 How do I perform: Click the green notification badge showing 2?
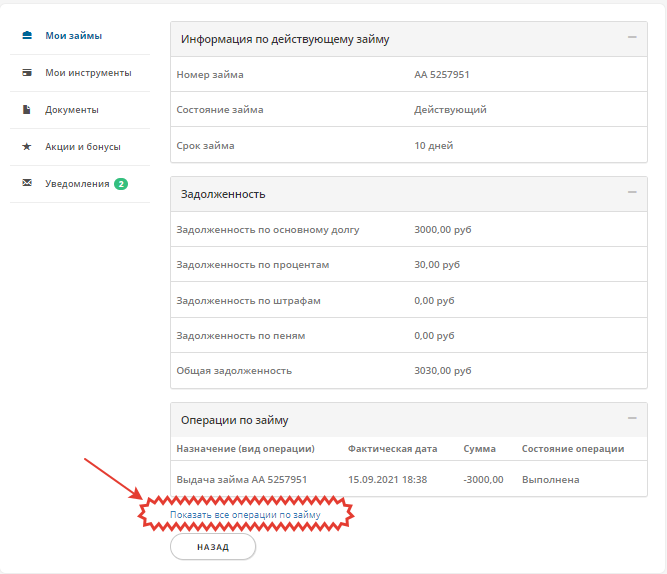tap(120, 184)
